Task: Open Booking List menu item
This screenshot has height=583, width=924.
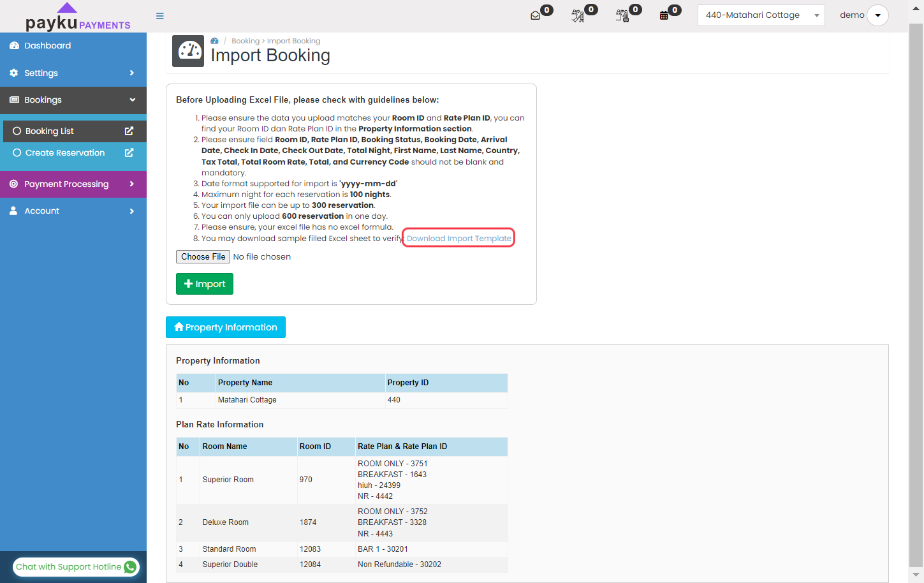Action: click(75, 131)
